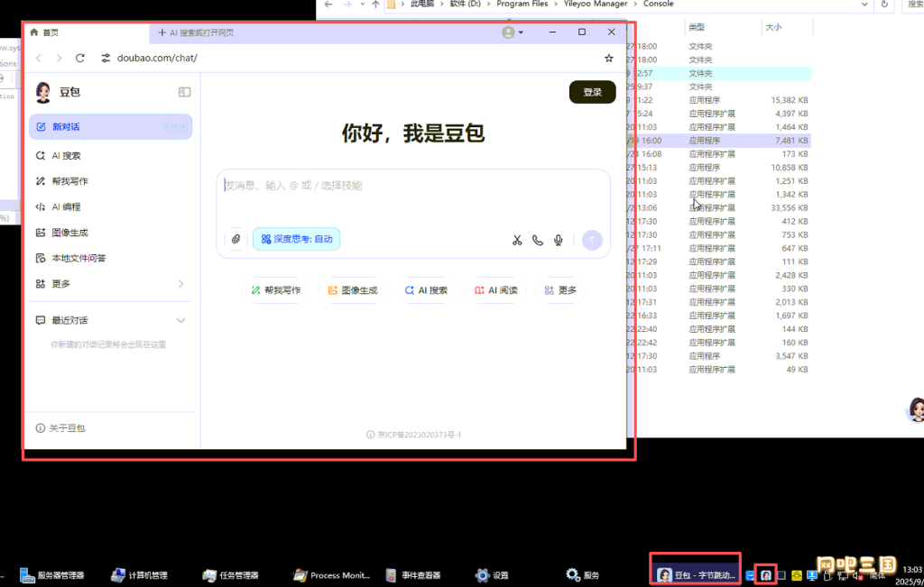Viewport: 924px width, 587px height.
Task: Click the attachment paperclip icon
Action: 236,239
